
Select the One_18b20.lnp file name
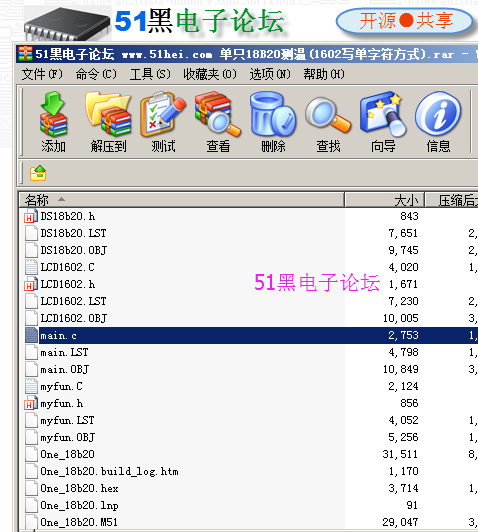79,506
